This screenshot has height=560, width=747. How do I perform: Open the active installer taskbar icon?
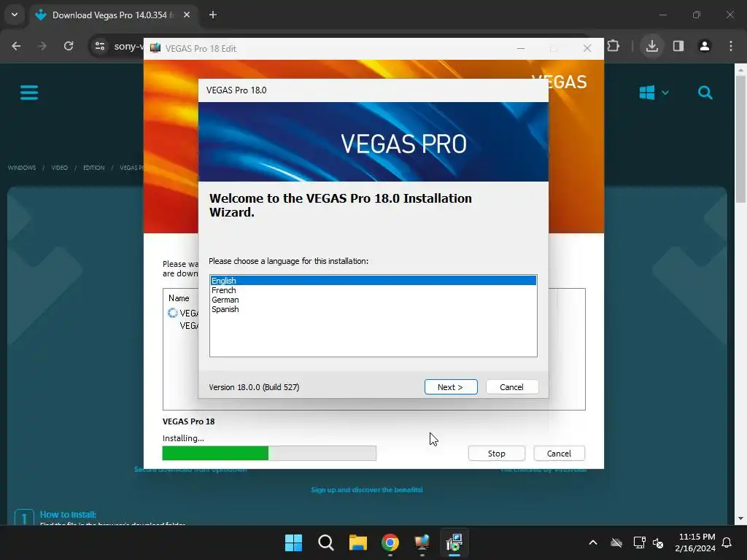pos(454,542)
